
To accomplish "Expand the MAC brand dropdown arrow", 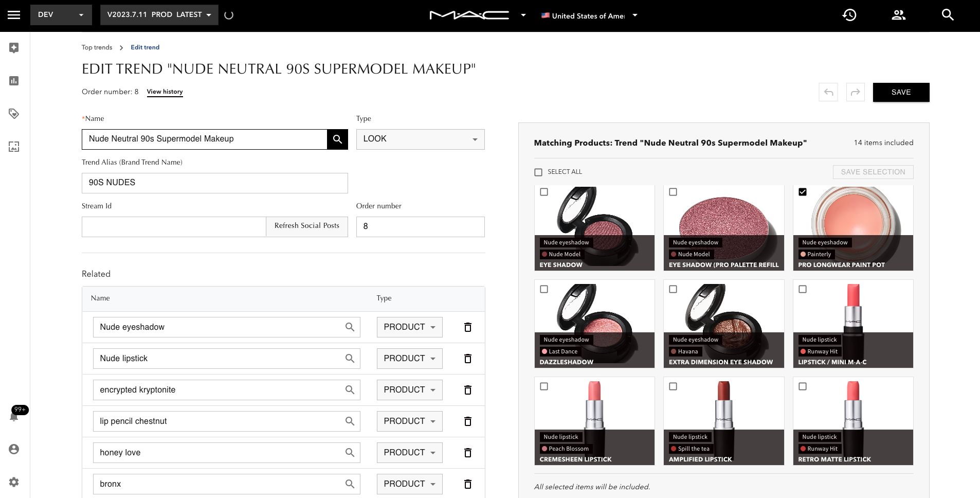I will (x=523, y=15).
